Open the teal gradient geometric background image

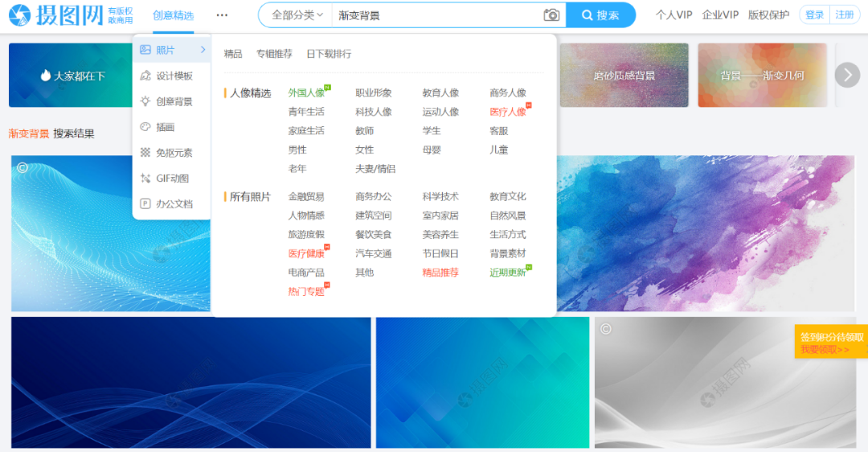point(483,382)
